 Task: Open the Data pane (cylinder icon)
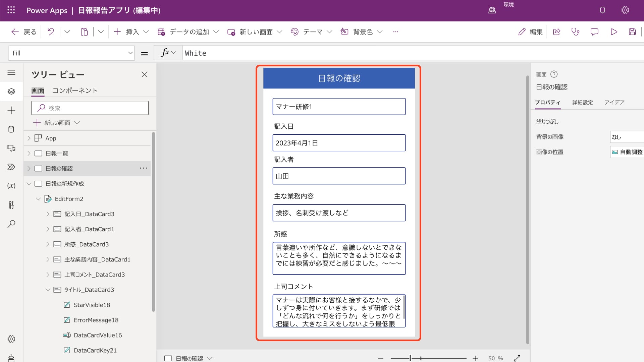[x=11, y=129]
